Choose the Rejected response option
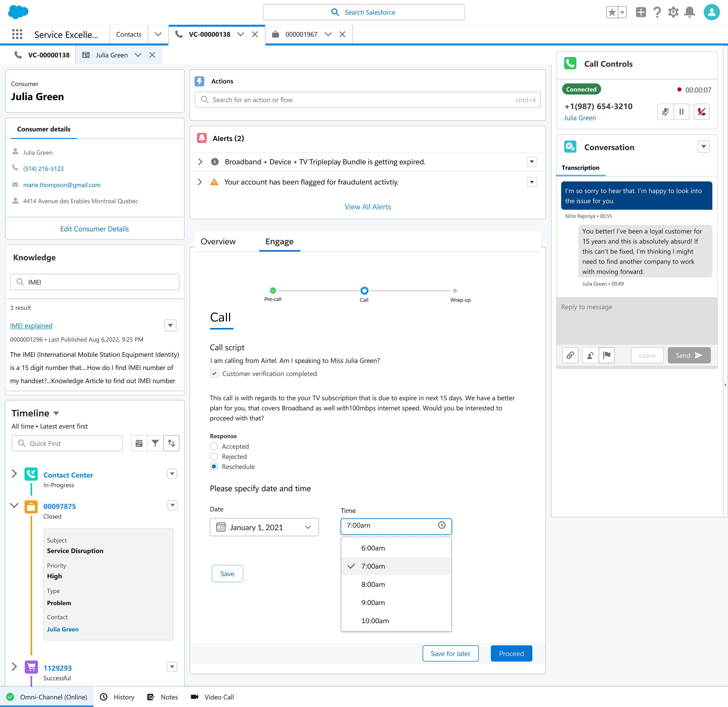The image size is (728, 707). pos(214,456)
